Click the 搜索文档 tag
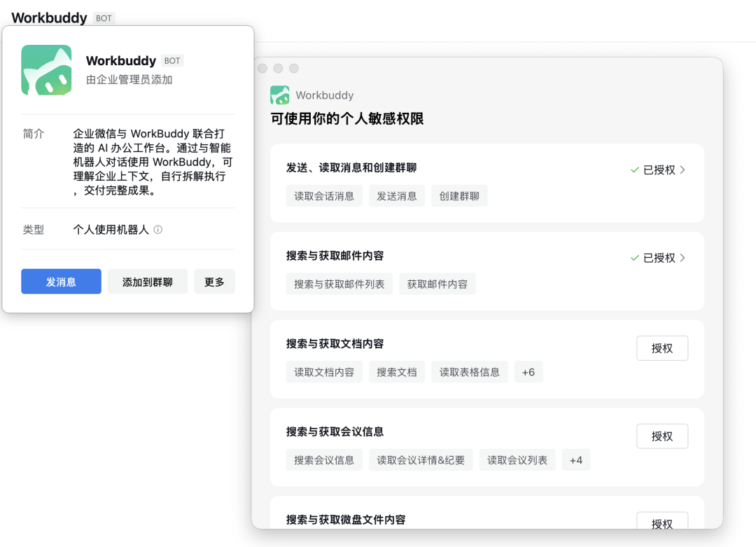The height and width of the screenshot is (547, 756). [x=397, y=372]
